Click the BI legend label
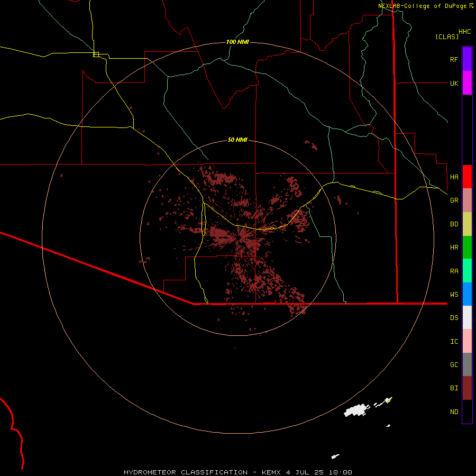This screenshot has height=476, width=476. (x=454, y=388)
